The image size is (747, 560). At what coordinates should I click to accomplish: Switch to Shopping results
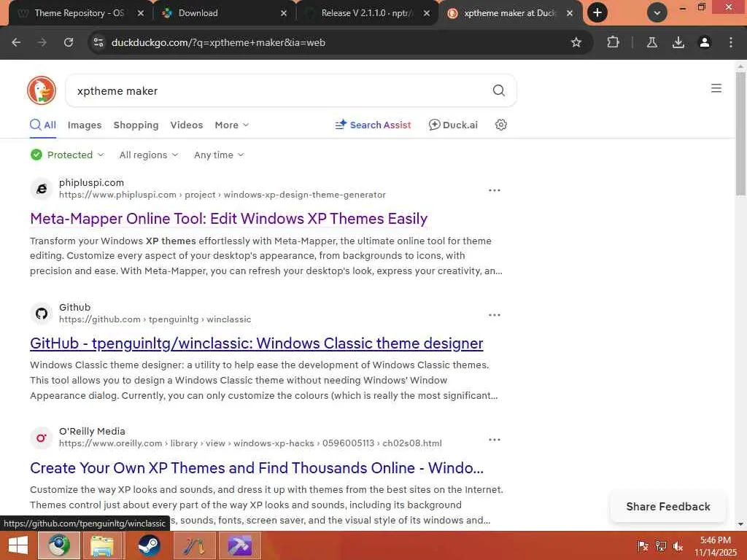coord(136,125)
